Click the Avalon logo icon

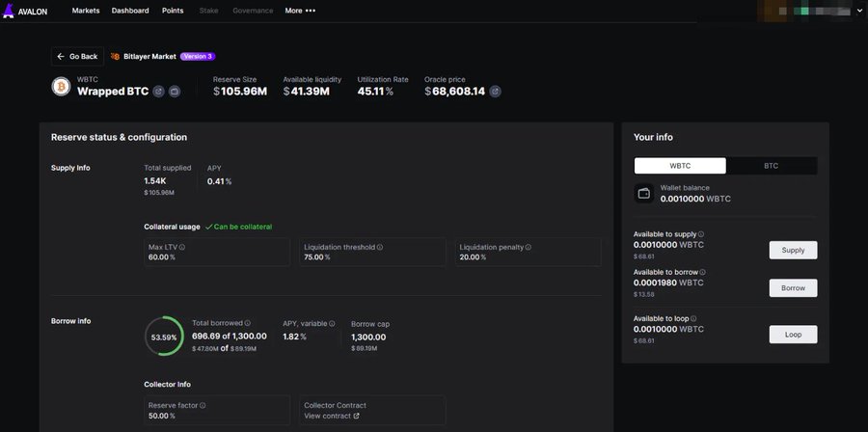9,11
